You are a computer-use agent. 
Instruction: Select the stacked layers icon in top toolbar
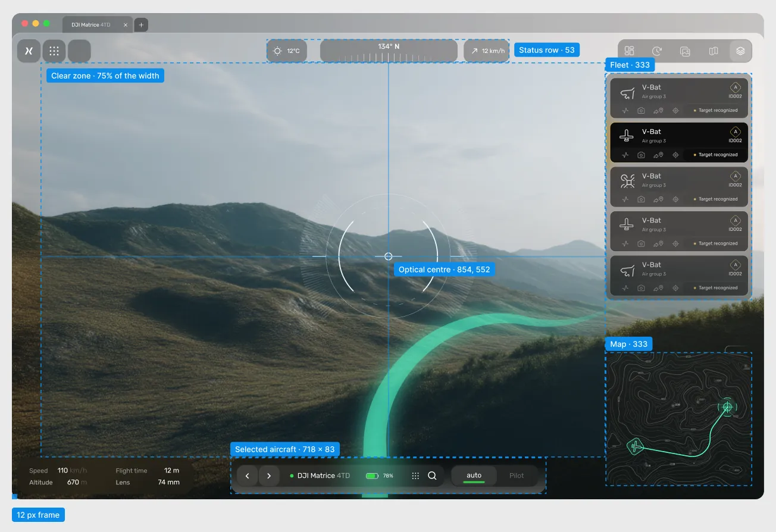pos(740,51)
